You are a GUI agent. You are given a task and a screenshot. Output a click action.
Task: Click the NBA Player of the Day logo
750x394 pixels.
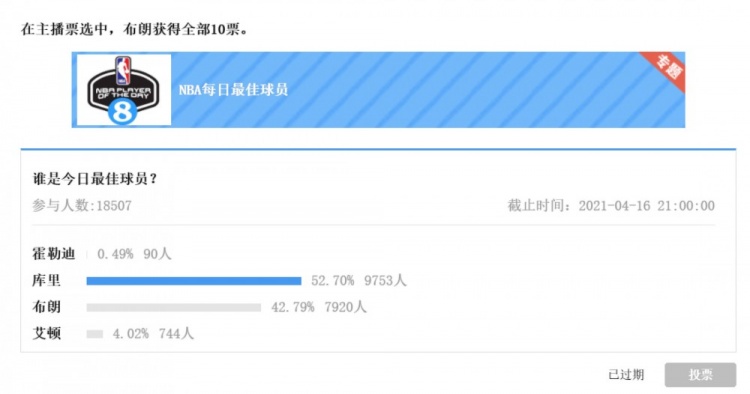pyautogui.click(x=123, y=90)
